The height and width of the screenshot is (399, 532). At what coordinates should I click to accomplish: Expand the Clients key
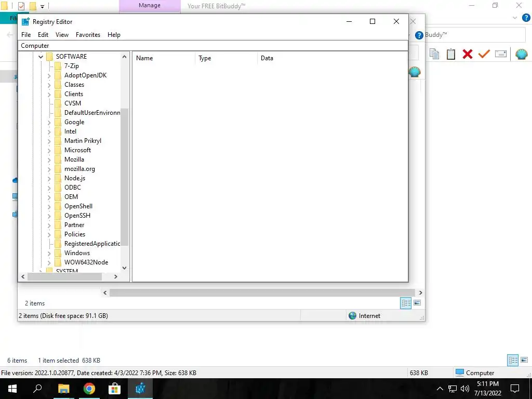49,95
